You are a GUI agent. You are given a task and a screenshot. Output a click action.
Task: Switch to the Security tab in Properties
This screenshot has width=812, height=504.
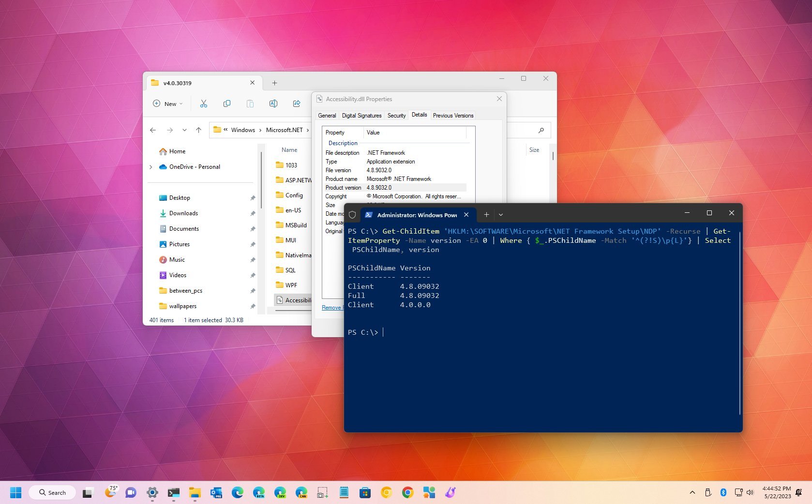(x=396, y=115)
